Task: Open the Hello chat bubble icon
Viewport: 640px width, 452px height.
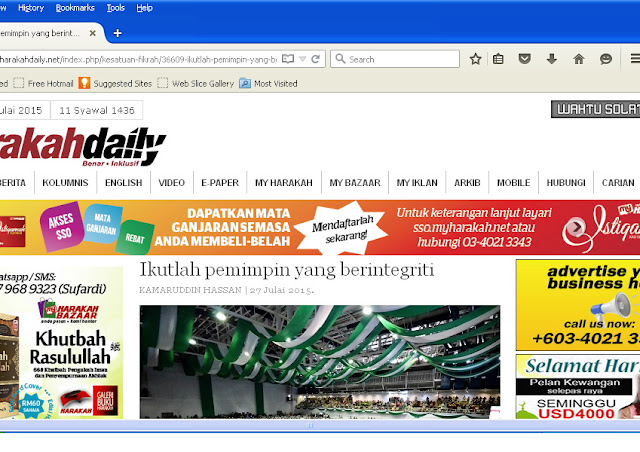Action: click(x=606, y=59)
